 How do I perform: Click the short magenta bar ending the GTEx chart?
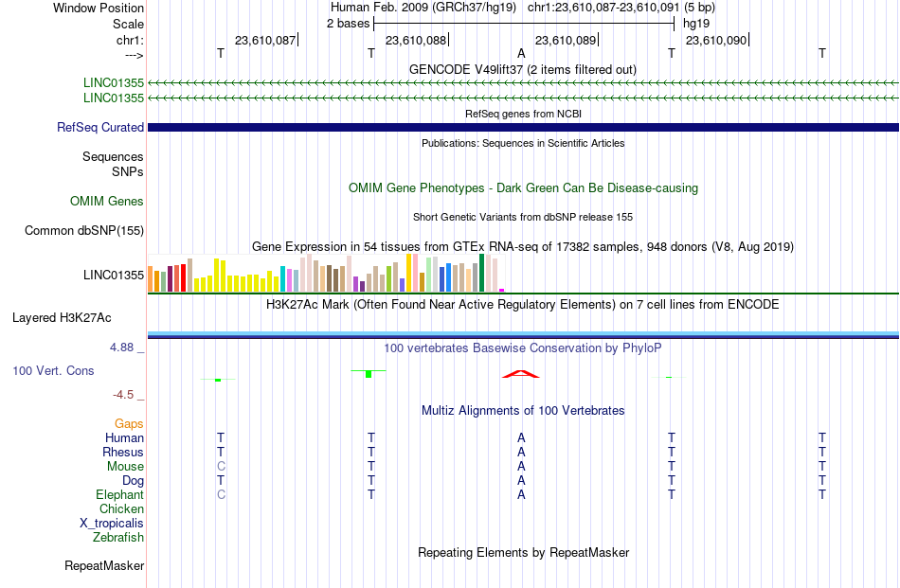502,291
